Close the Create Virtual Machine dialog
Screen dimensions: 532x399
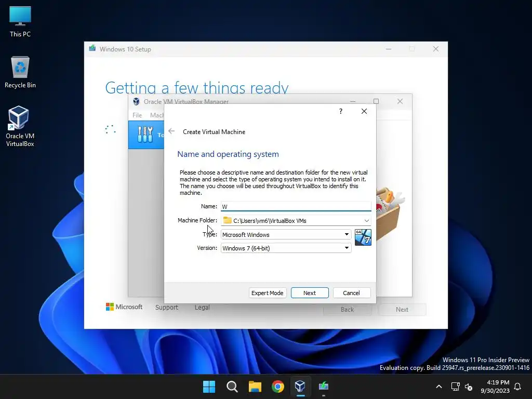point(364,111)
